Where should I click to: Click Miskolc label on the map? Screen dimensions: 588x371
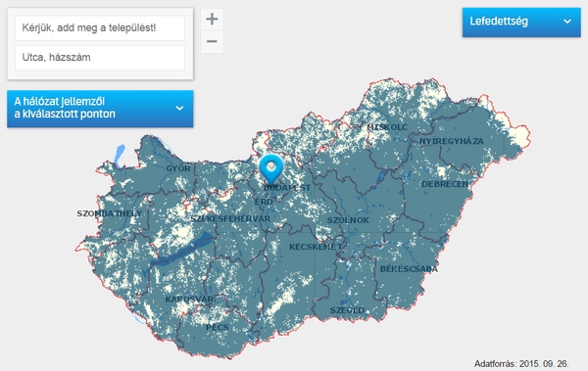[387, 127]
